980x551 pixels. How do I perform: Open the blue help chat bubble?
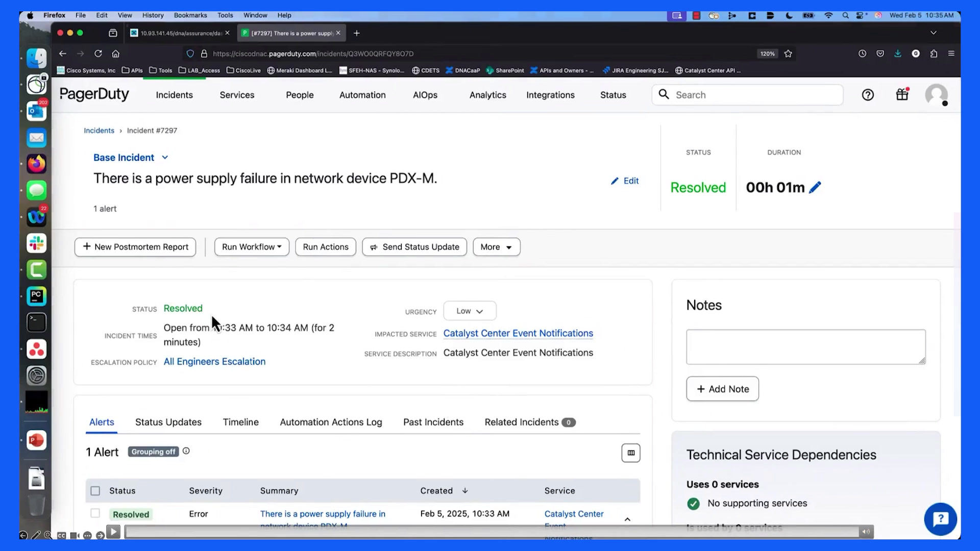tap(940, 519)
